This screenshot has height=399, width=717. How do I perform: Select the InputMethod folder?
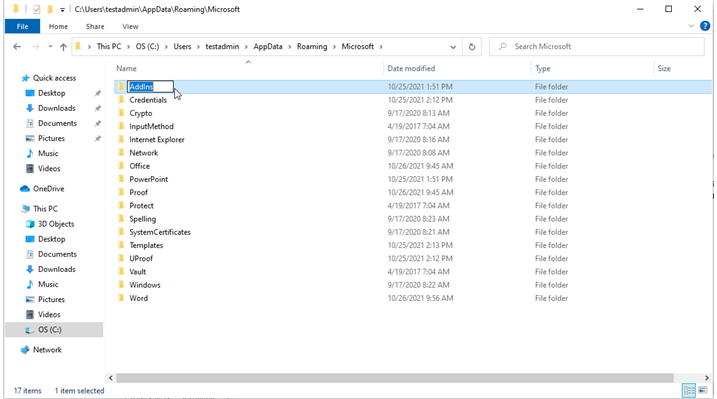click(x=151, y=126)
